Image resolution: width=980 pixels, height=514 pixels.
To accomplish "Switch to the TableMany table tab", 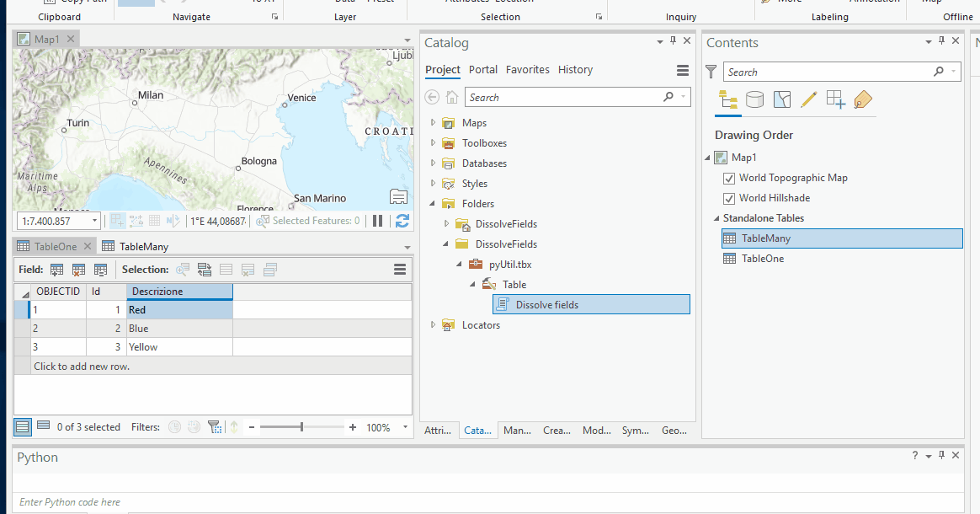I will [x=143, y=246].
